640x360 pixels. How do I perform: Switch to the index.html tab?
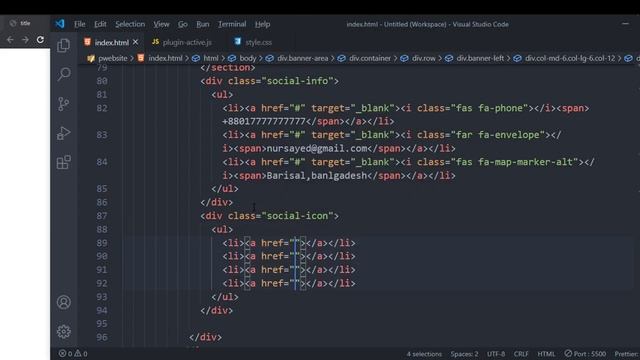[x=111, y=42]
